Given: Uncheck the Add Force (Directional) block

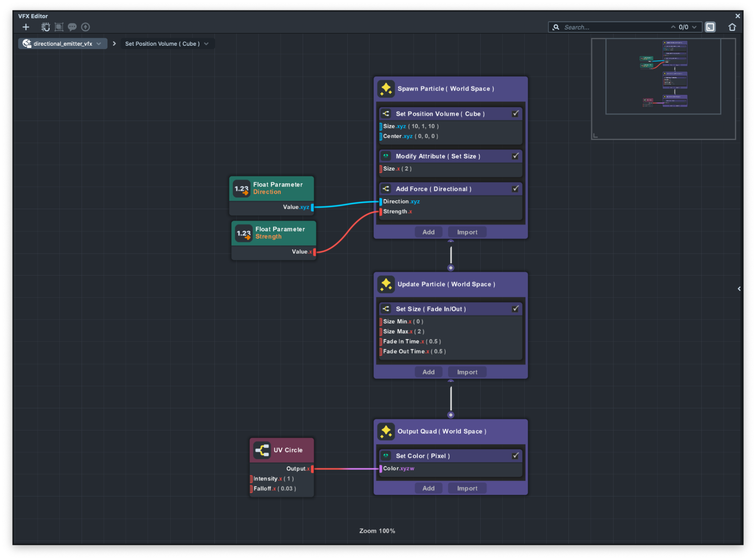Looking at the screenshot, I should [515, 189].
